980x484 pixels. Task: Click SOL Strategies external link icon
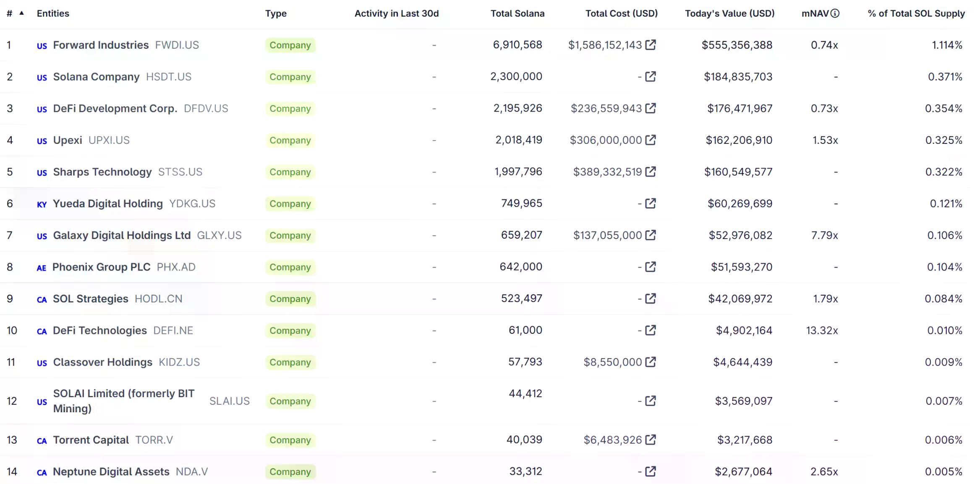[650, 298]
